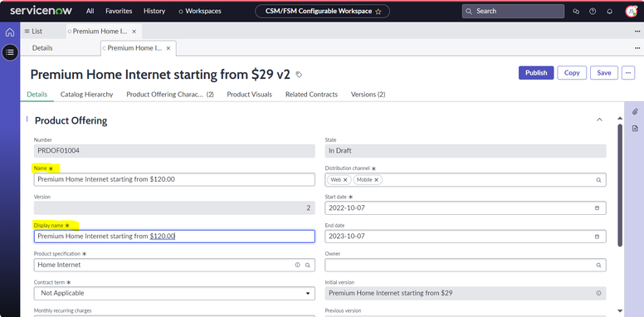Click the Owner input field
The width and height of the screenshot is (644, 317).
tap(466, 265)
